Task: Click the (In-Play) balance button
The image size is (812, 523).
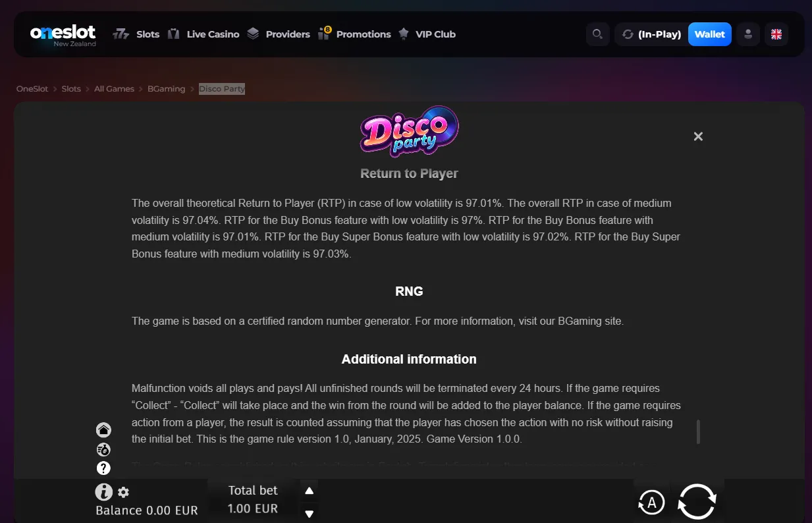Action: point(651,34)
